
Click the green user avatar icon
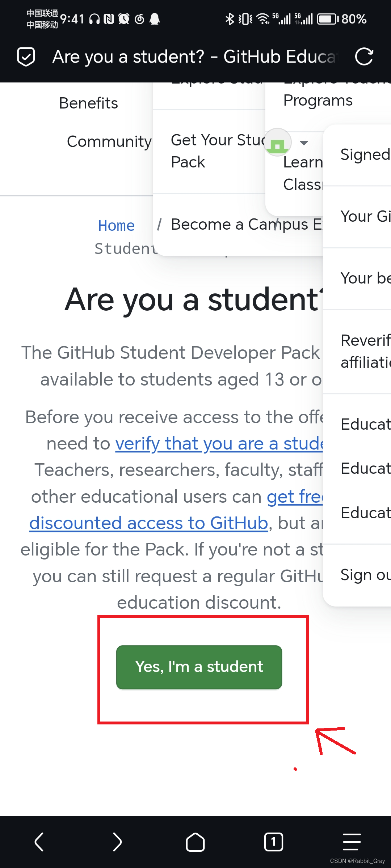pyautogui.click(x=278, y=142)
